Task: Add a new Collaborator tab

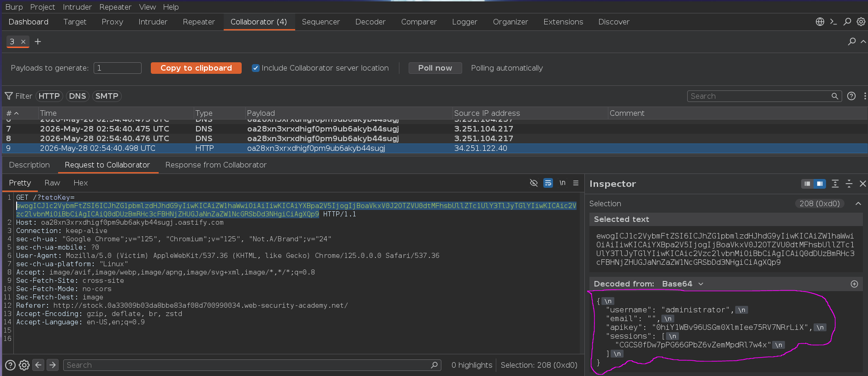Action: point(38,42)
